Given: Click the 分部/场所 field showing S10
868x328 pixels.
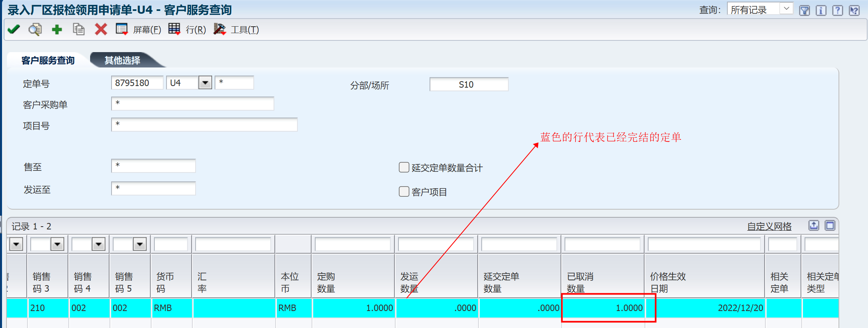Looking at the screenshot, I should tap(469, 84).
